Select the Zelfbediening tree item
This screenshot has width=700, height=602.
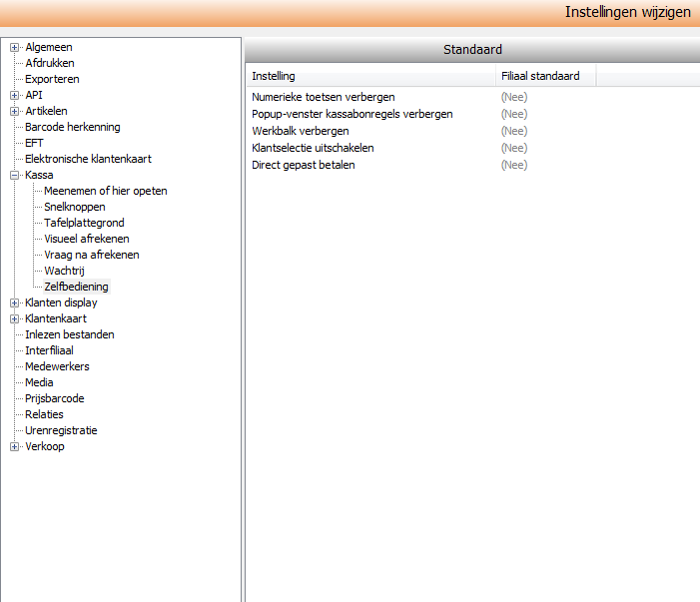tap(76, 287)
